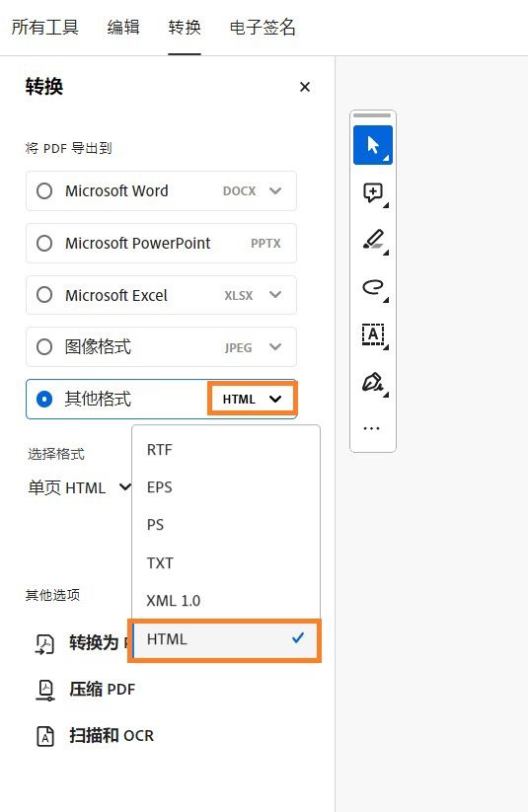Select the arrow selection tool
The width and height of the screenshot is (528, 812).
372,145
